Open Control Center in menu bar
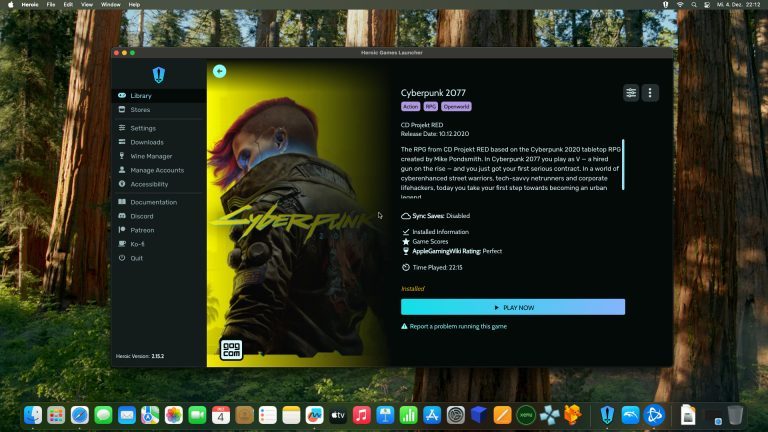Image resolution: width=768 pixels, height=432 pixels. coord(707,4)
